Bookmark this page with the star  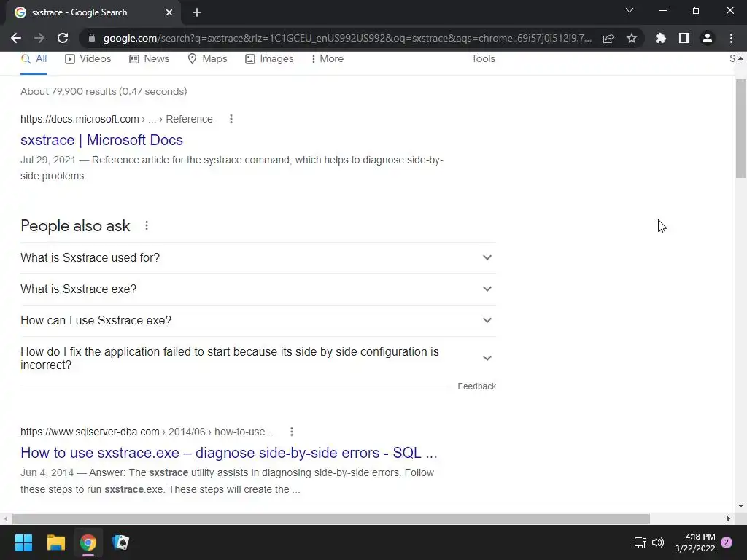pyautogui.click(x=632, y=38)
